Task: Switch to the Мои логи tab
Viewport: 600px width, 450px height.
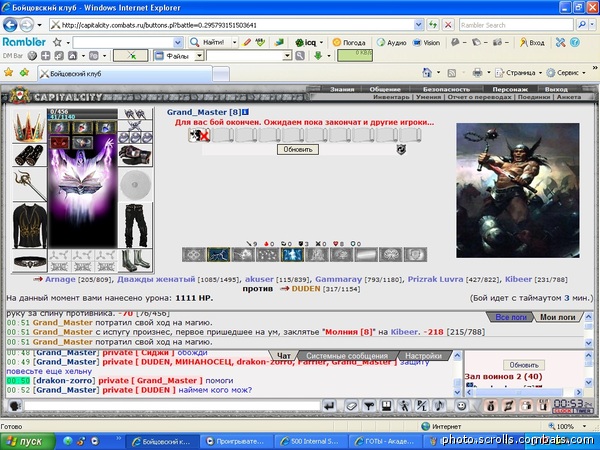Action: 558,317
